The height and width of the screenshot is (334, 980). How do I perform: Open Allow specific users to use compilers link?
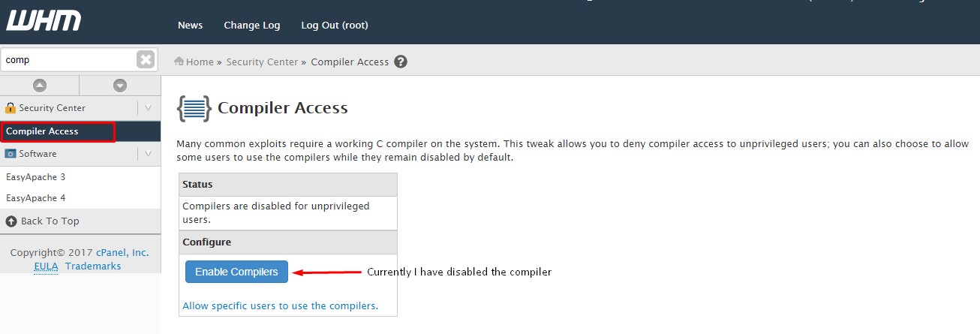click(281, 305)
